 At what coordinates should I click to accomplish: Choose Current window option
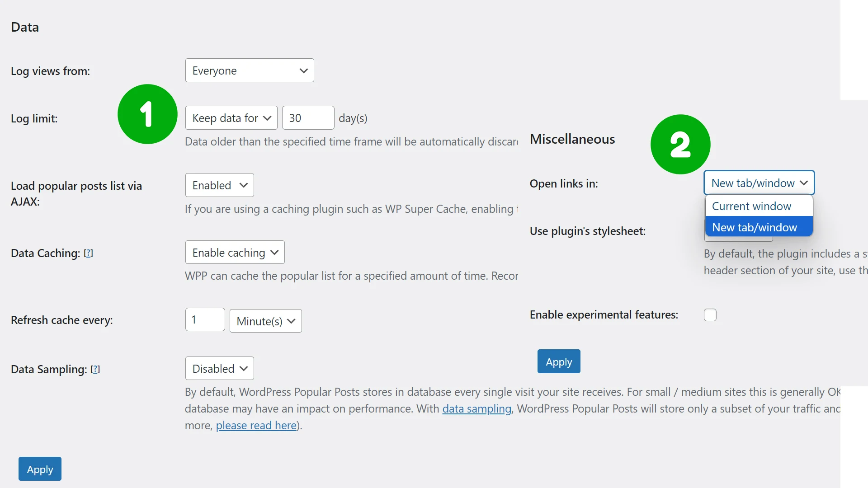pyautogui.click(x=759, y=206)
